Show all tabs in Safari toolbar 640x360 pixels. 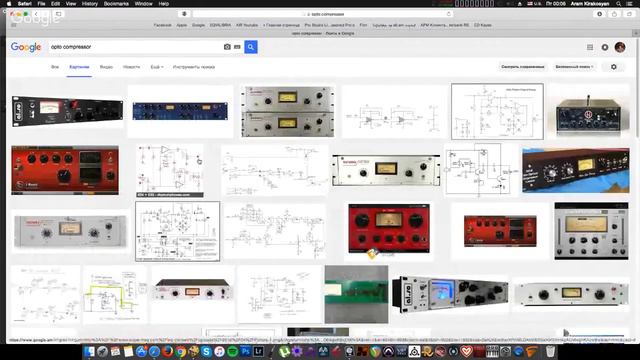(x=629, y=14)
